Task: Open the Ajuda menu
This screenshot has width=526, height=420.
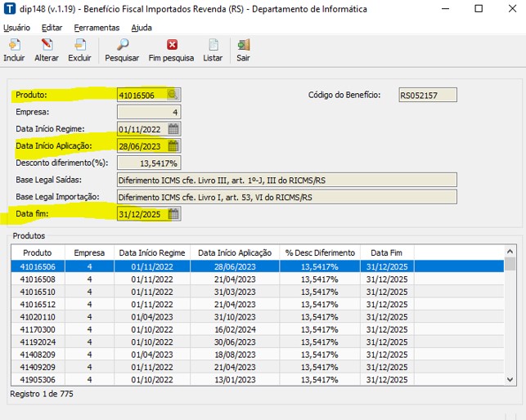Action: (142, 27)
